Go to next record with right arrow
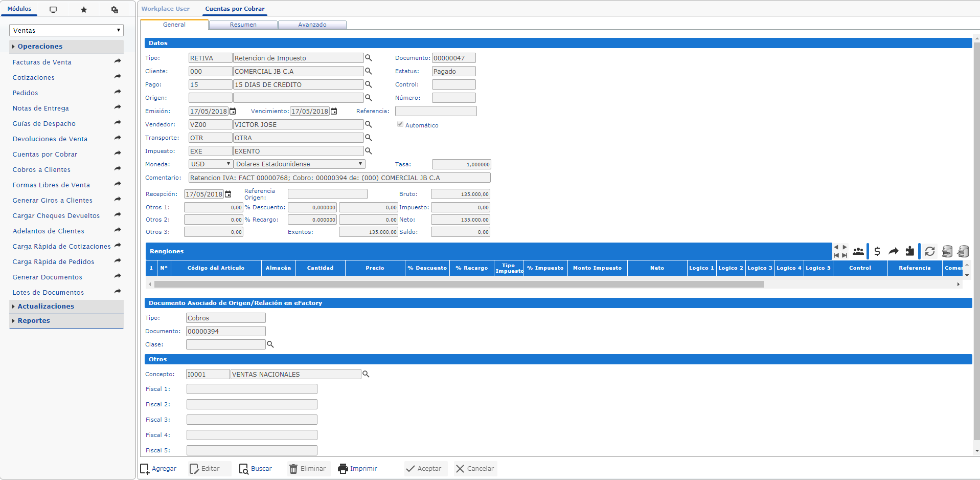Screen dimensions: 980x480 pyautogui.click(x=845, y=247)
